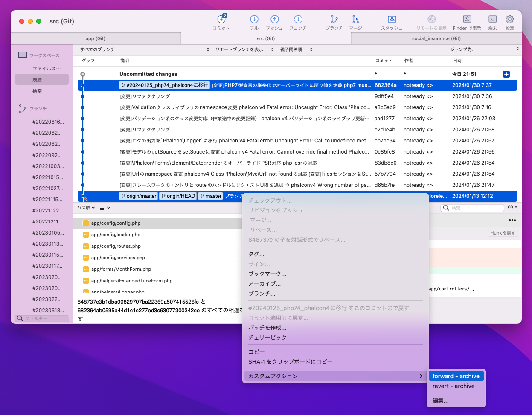Screen dimensions: 532x415
Task: Click the search field above the diff
Action: click(x=473, y=208)
